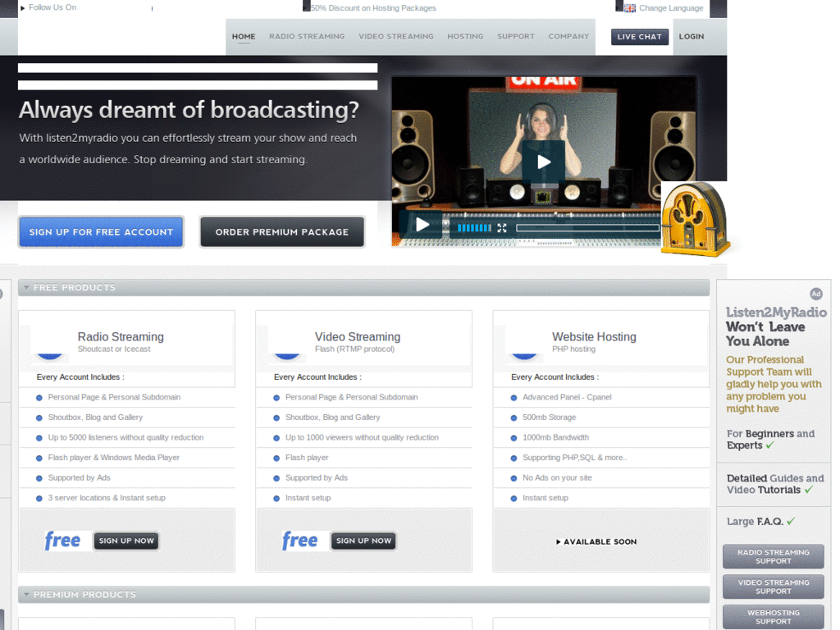This screenshot has height=630, width=840.
Task: Click 'Up to 5000 listeners' feature line
Action: pos(126,437)
